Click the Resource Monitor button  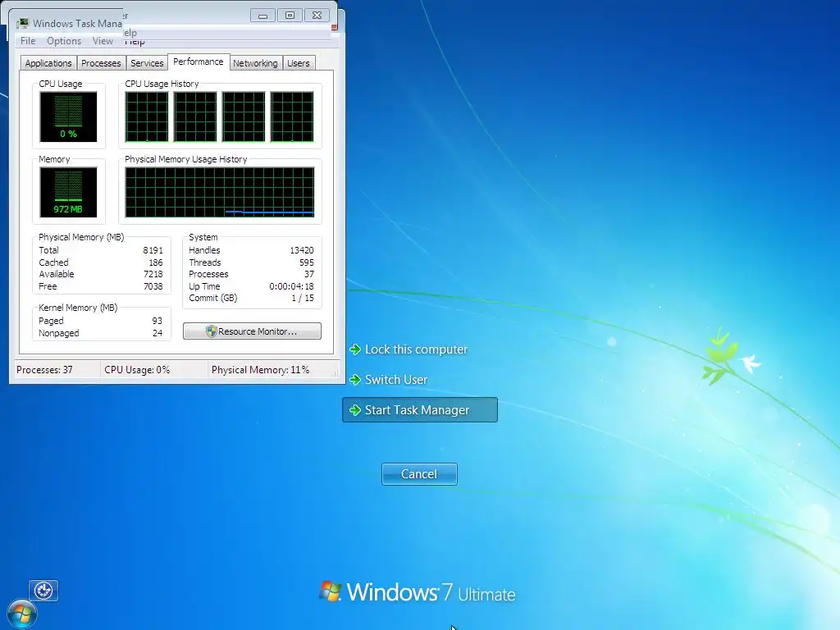[x=253, y=331]
